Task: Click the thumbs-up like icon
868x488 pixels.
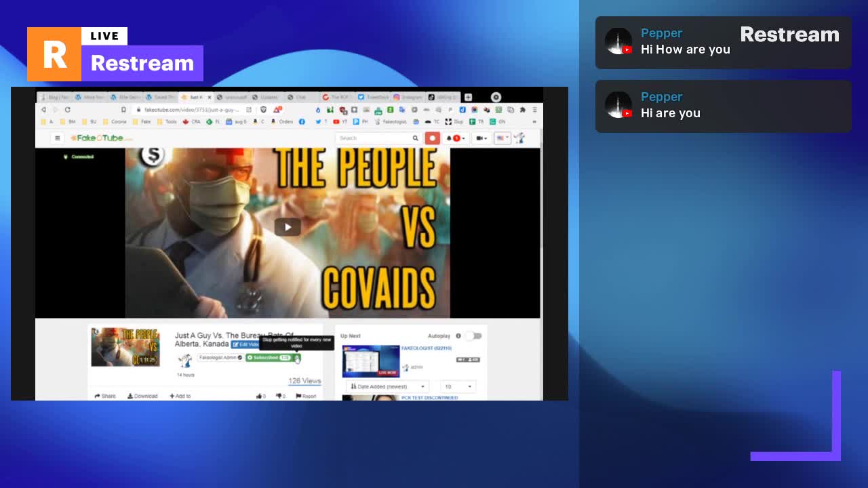Action: tap(260, 396)
